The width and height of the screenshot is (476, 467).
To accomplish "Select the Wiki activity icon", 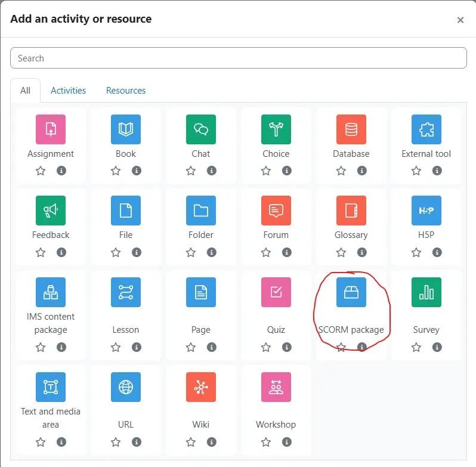I will (201, 387).
